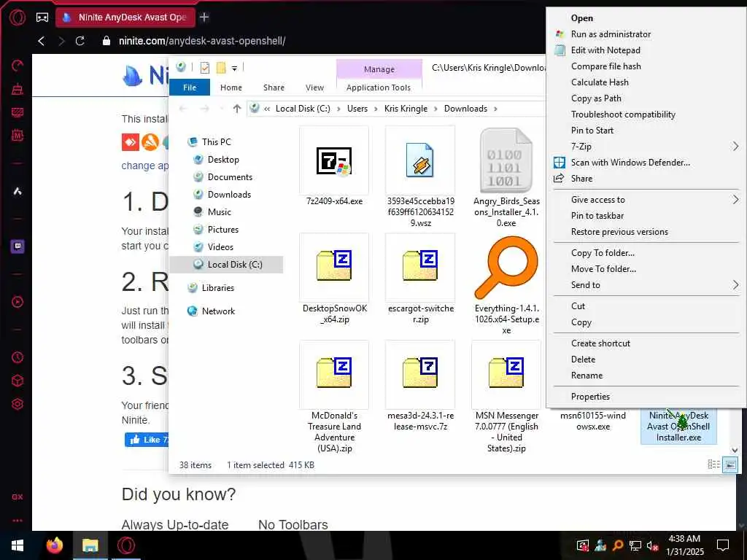
Task: Open the File tab in Explorer
Action: point(190,87)
